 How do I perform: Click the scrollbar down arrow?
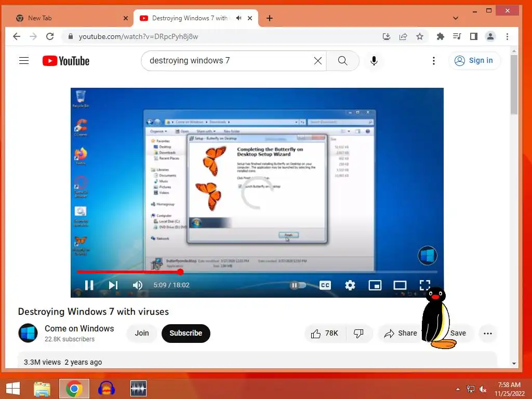514,363
